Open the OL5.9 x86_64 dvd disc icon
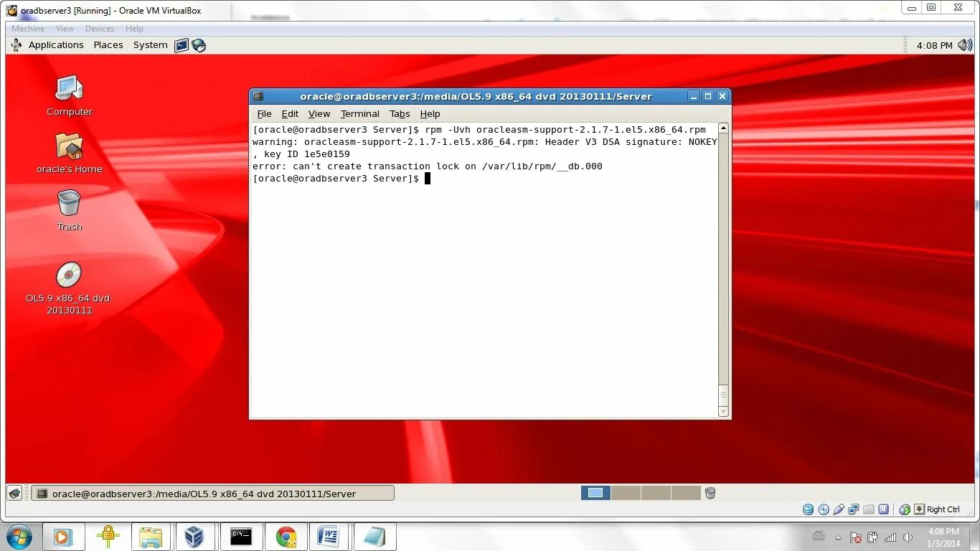 [69, 275]
